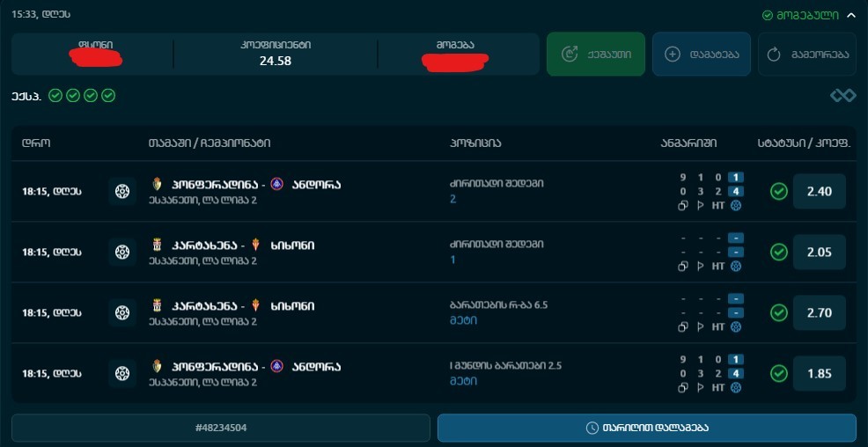The width and height of the screenshot is (868, 447).
Task: Click the green won check beside 2.05
Action: pyautogui.click(x=779, y=253)
